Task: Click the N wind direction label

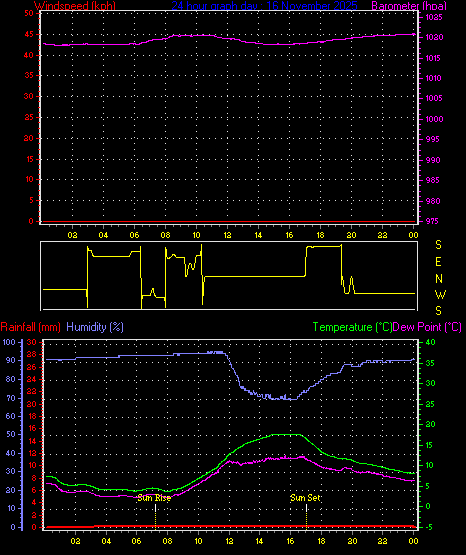Action: pos(439,279)
